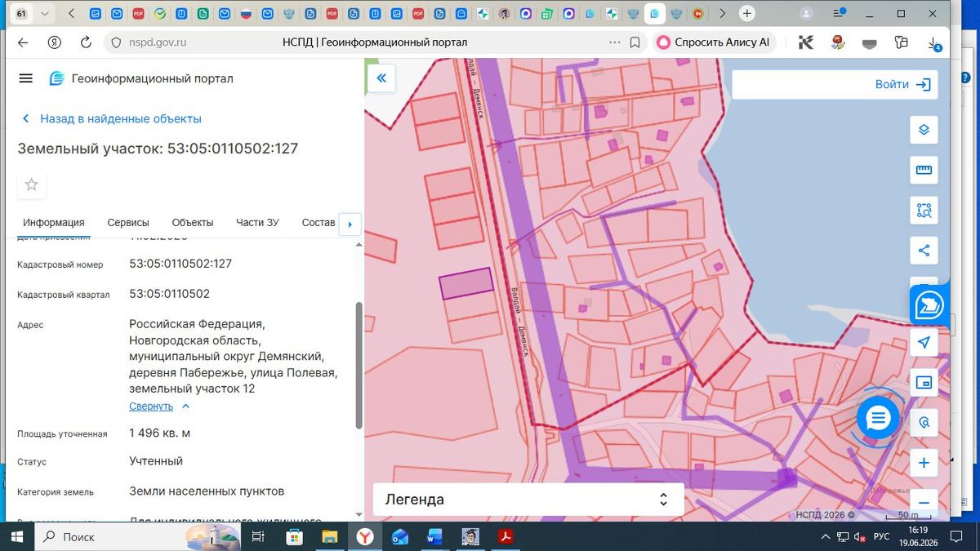Click the cadastral quarter value 53:05:0110502
980x551 pixels.
coord(169,293)
